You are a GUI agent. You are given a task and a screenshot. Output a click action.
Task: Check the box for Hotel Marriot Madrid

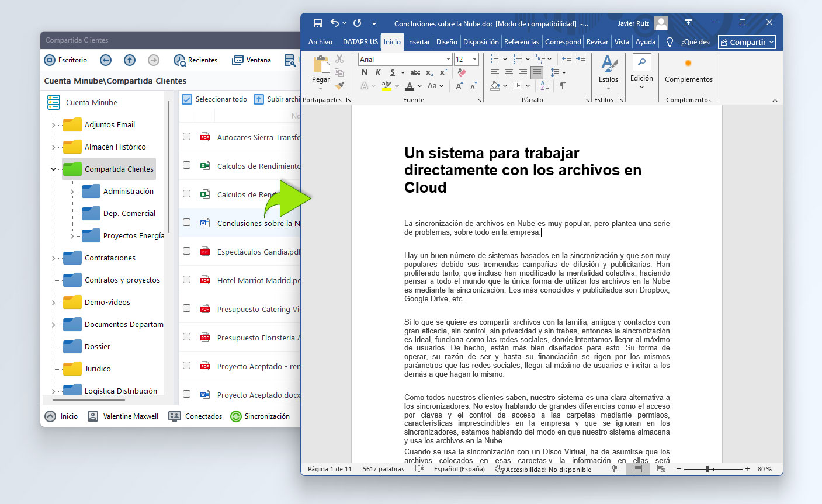186,279
